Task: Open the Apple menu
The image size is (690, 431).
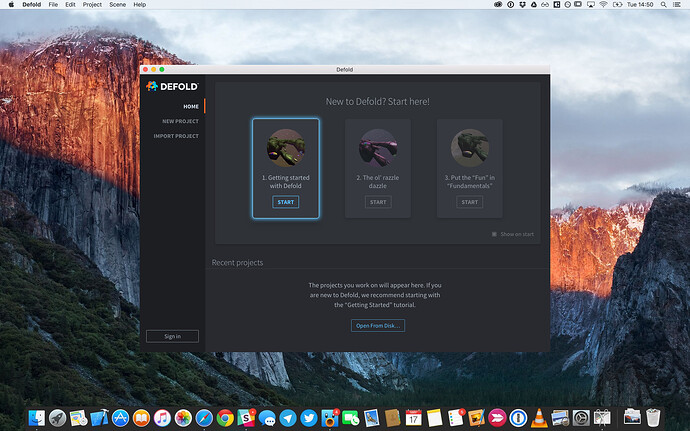Action: (10, 5)
